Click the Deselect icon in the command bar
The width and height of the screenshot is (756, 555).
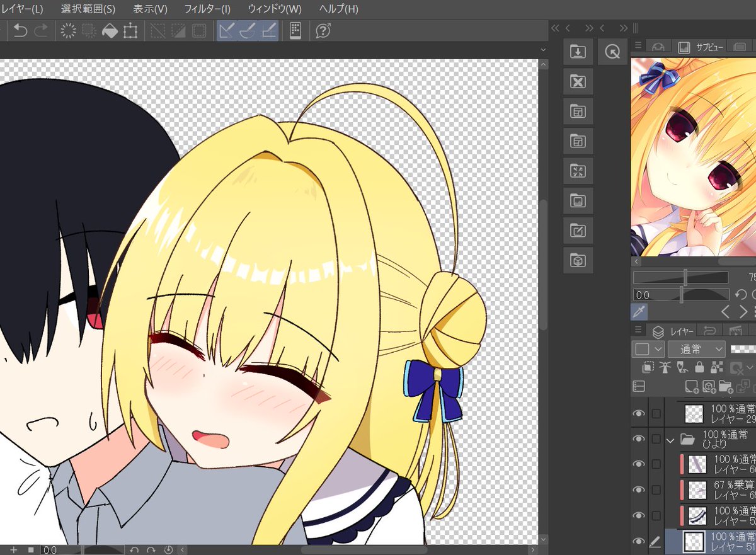(157, 30)
